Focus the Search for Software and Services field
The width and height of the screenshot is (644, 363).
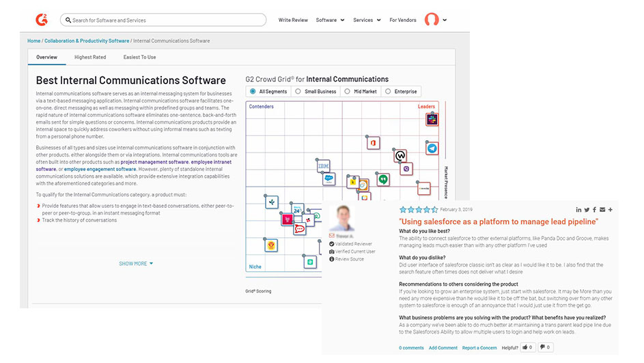[x=163, y=20]
